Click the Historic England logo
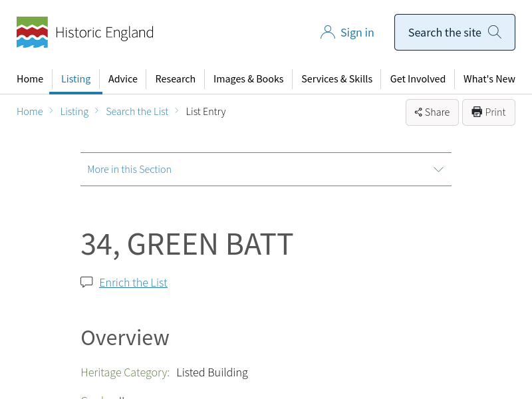Image resolution: width=532 pixels, height=399 pixels. tap(84, 33)
